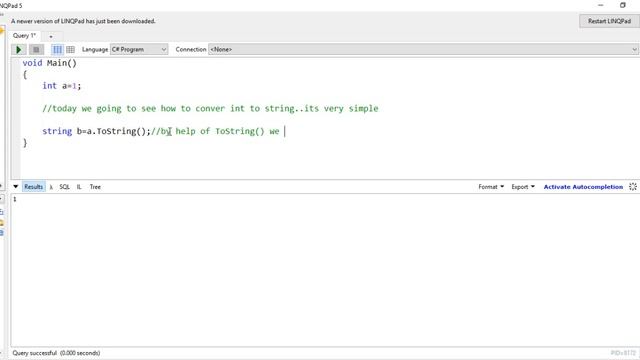Run the query with the green play button

click(19, 49)
